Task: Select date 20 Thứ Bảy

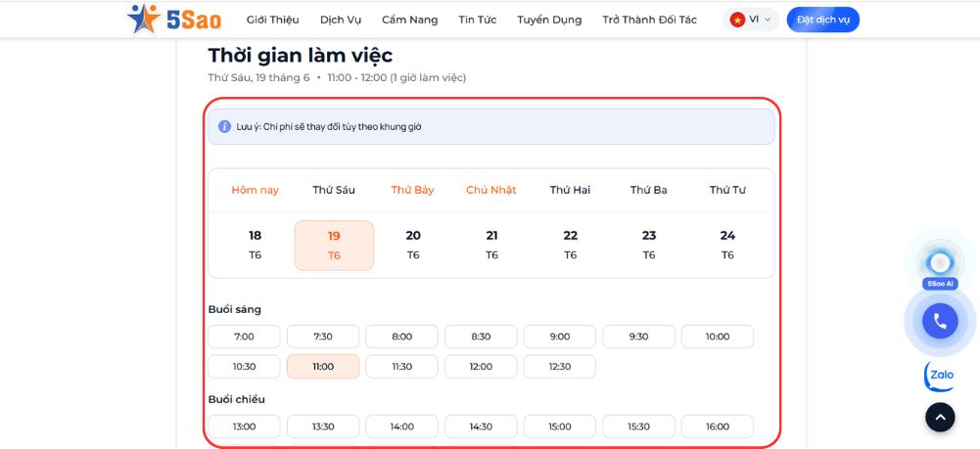Action: click(413, 245)
